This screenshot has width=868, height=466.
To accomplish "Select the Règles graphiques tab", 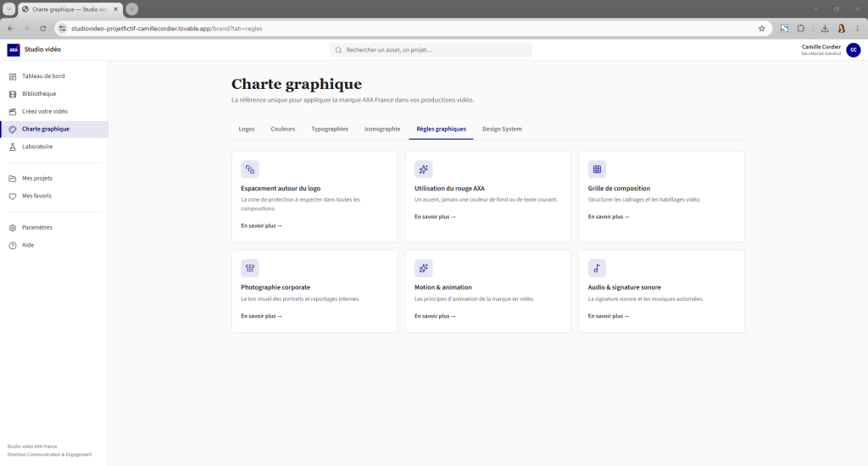I will coord(441,129).
